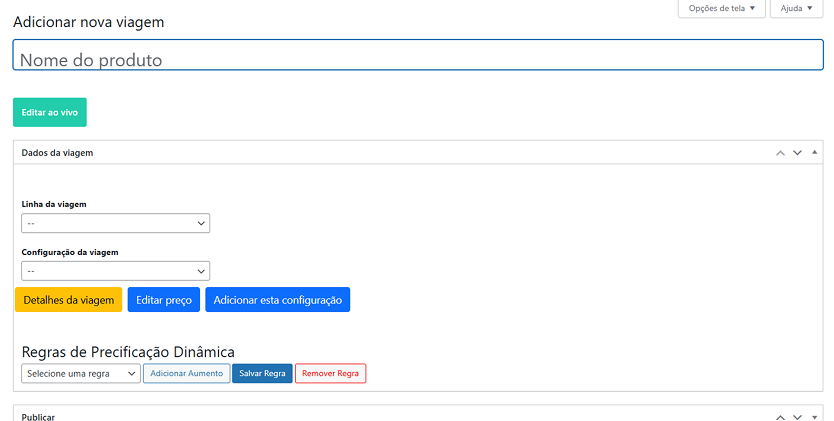Click the yellow Detalhes da viagem button
Image resolution: width=834 pixels, height=421 pixels.
click(68, 300)
